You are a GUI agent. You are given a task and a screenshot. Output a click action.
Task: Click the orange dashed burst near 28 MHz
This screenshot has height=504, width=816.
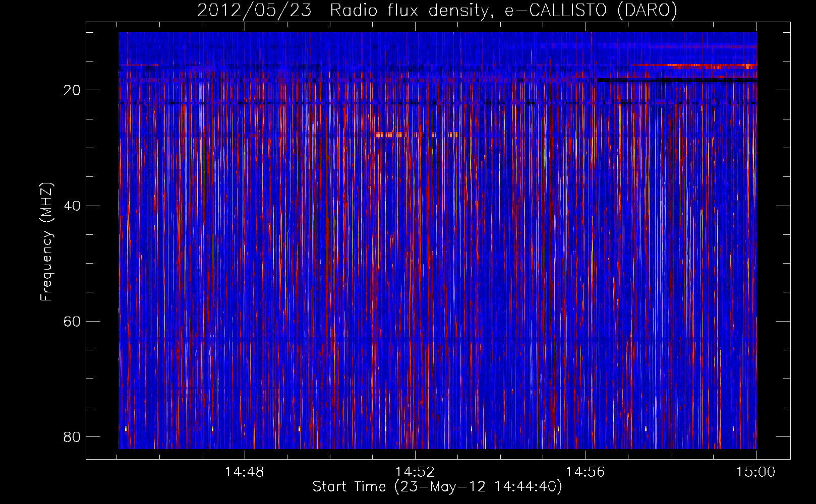pos(417,135)
